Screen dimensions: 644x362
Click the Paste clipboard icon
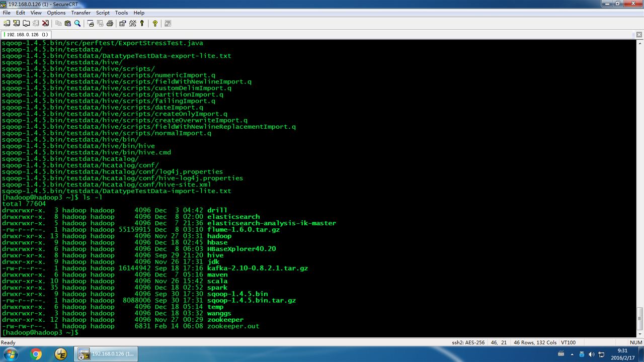68,23
